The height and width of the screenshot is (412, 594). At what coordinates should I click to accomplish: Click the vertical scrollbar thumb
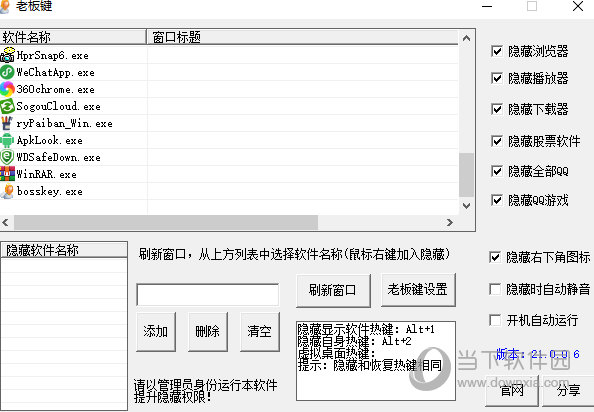pos(467,175)
